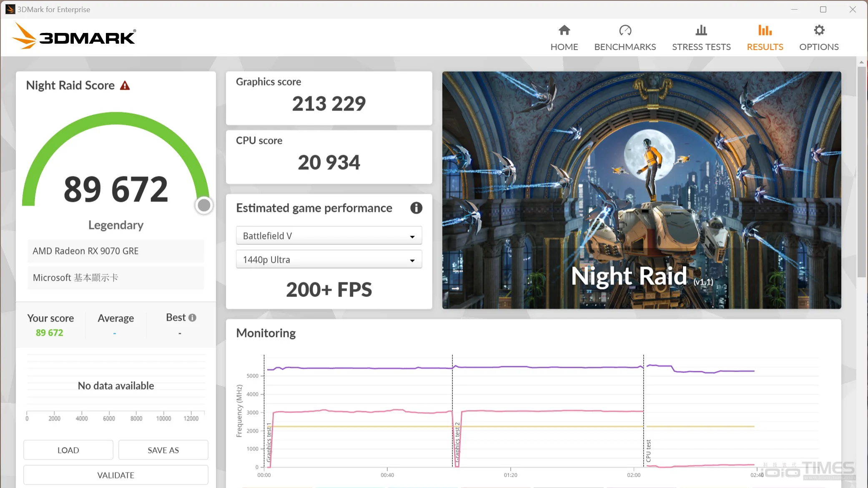Click the Options gear icon
Viewport: 868px width, 488px height.
(x=819, y=30)
